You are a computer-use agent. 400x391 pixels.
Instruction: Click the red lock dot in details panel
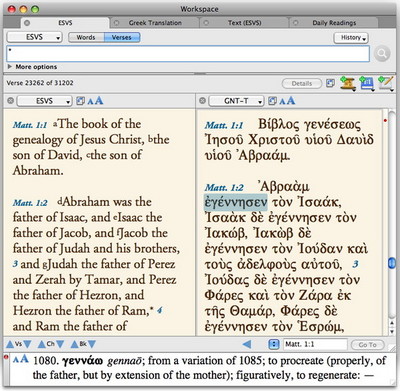[x=6, y=357]
